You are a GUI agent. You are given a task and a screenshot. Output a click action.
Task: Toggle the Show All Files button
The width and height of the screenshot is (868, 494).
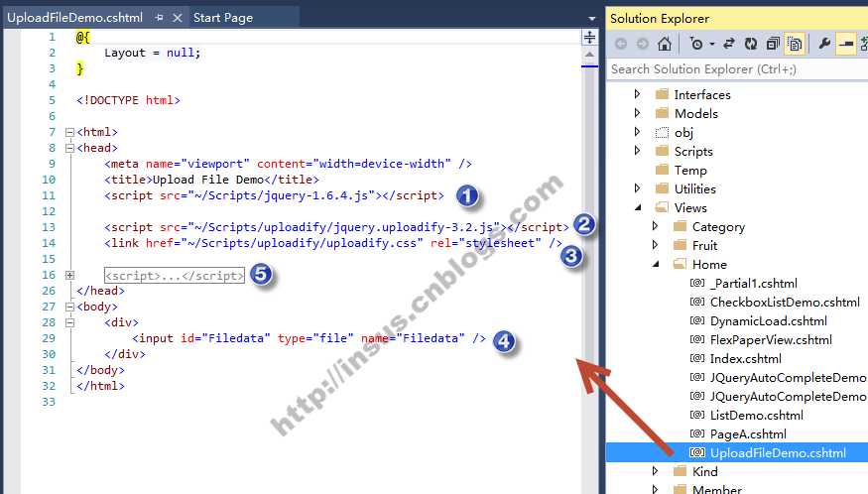pos(795,44)
